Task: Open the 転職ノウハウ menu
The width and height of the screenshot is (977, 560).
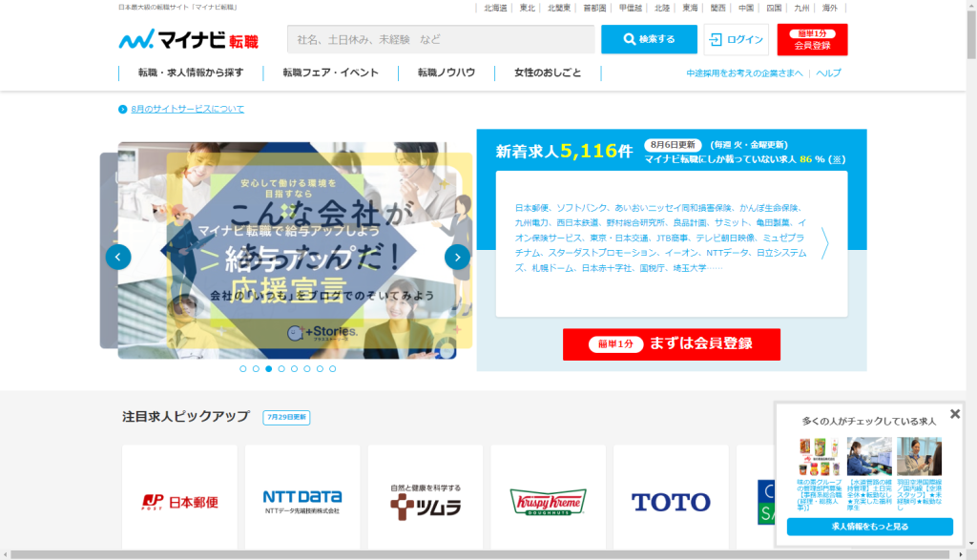Action: point(446,73)
